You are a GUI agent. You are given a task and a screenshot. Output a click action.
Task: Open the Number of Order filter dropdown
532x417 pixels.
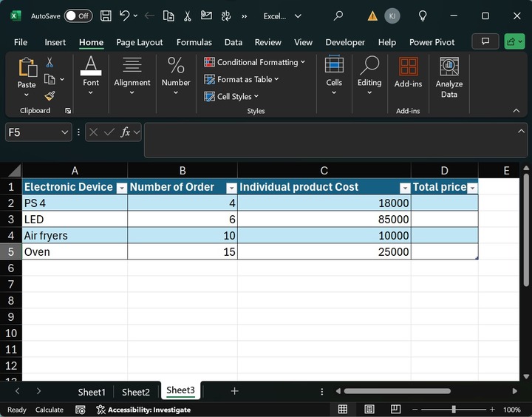click(231, 188)
